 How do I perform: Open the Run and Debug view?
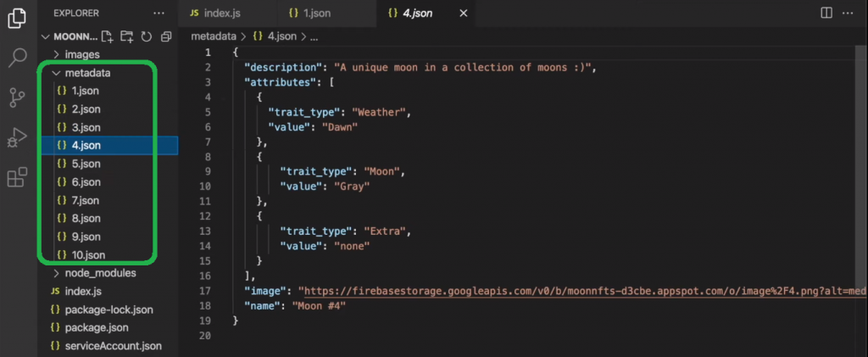pos(17,137)
